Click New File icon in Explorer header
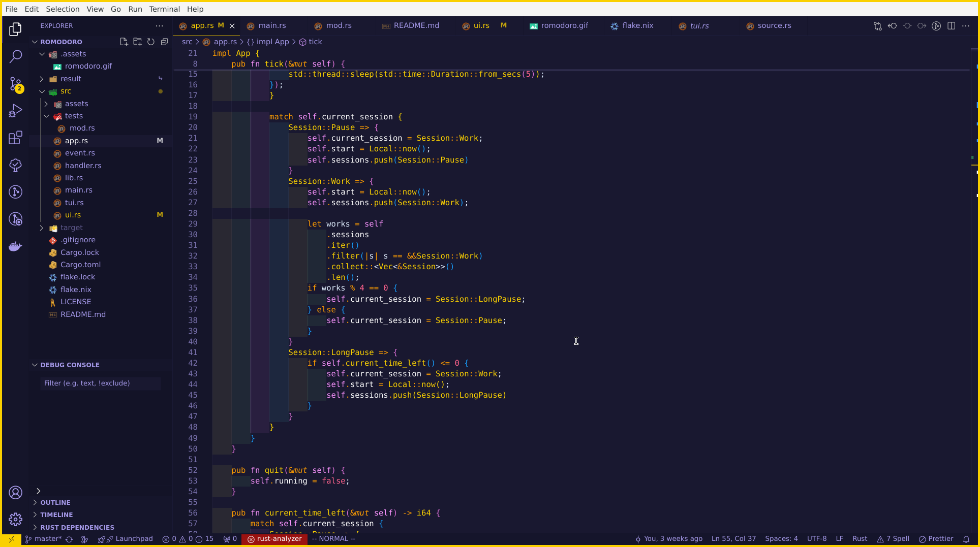This screenshot has width=980, height=547. [x=124, y=42]
